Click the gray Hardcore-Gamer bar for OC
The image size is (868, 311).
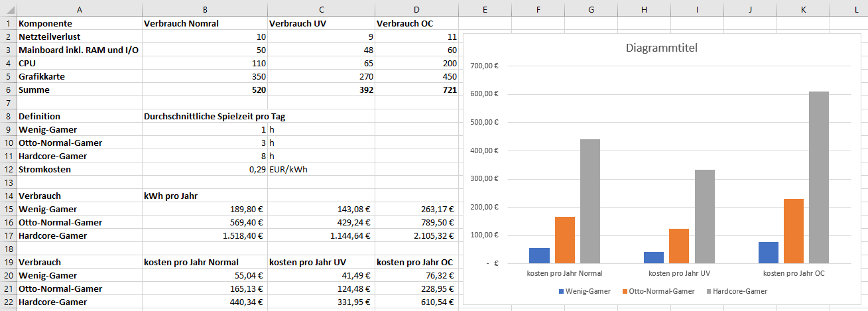[819, 177]
